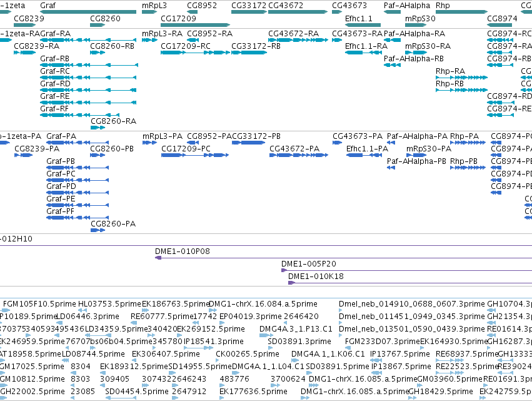Click the Paf-AHalpha-PB protein label
The height and width of the screenshot is (401, 532).
(416, 161)
